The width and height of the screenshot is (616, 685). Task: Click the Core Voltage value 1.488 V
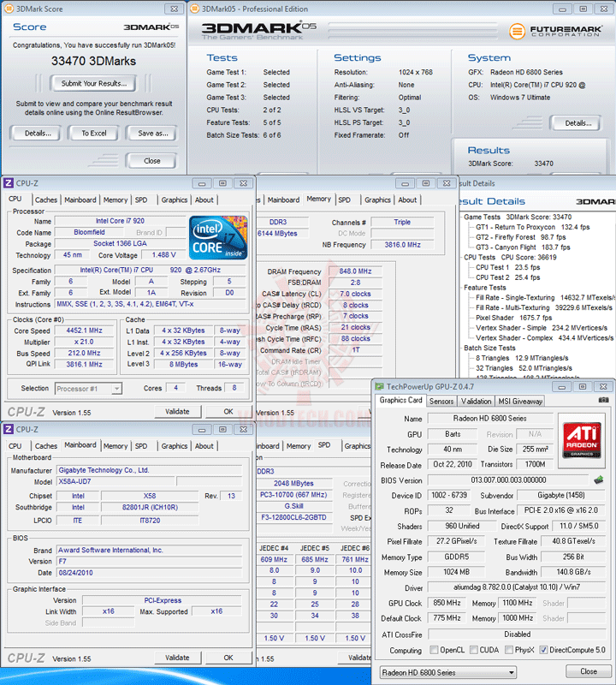click(163, 254)
